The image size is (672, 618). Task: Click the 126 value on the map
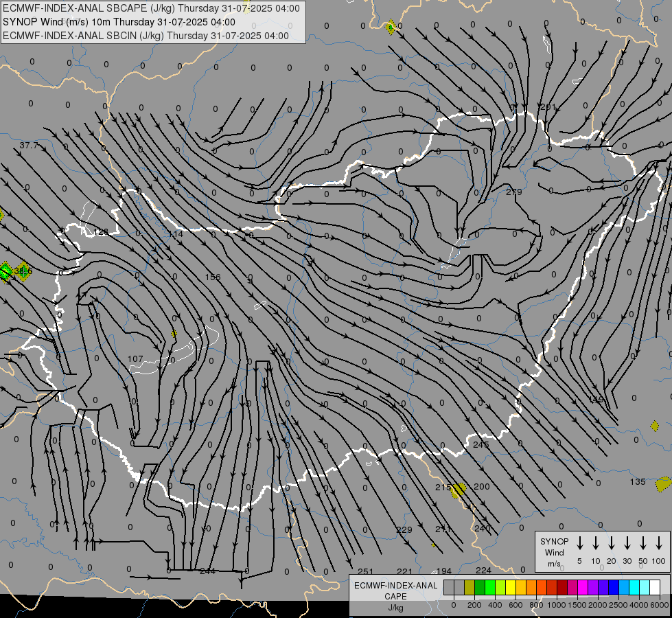pos(101,232)
